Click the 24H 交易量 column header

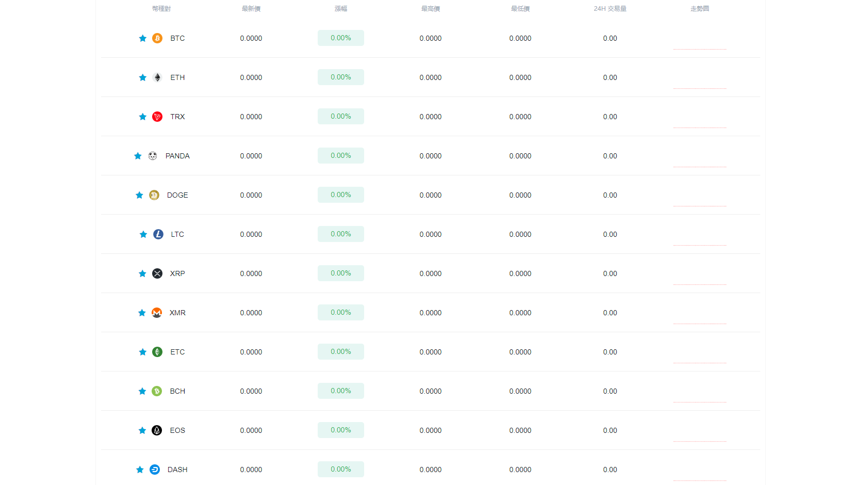tap(610, 9)
